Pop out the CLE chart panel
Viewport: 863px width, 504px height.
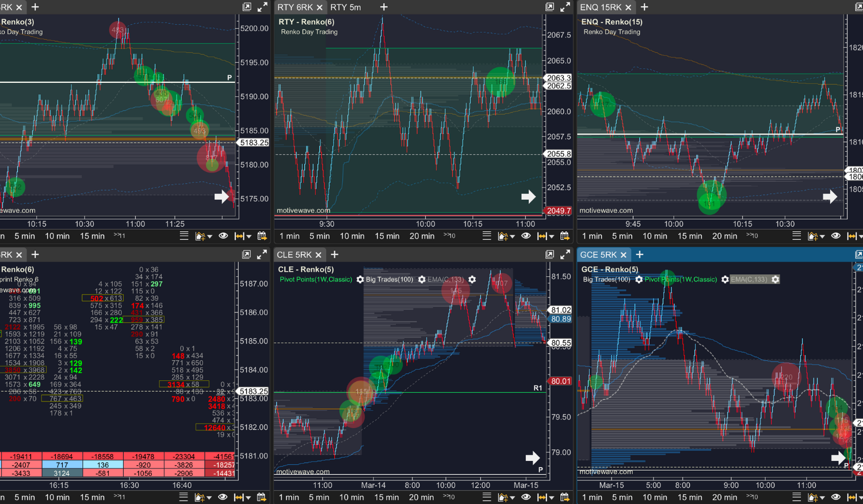pyautogui.click(x=550, y=254)
